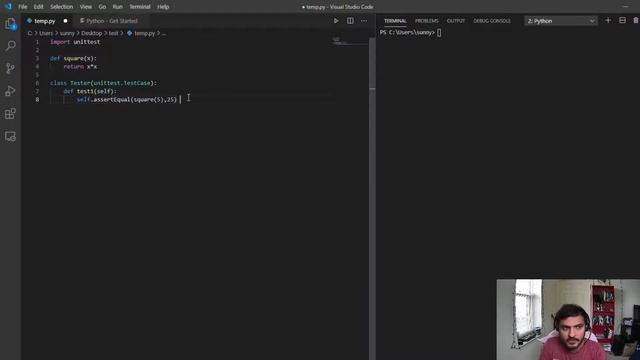This screenshot has height=360, width=640.
Task: Click the test breadcrumb segment
Action: pyautogui.click(x=113, y=33)
